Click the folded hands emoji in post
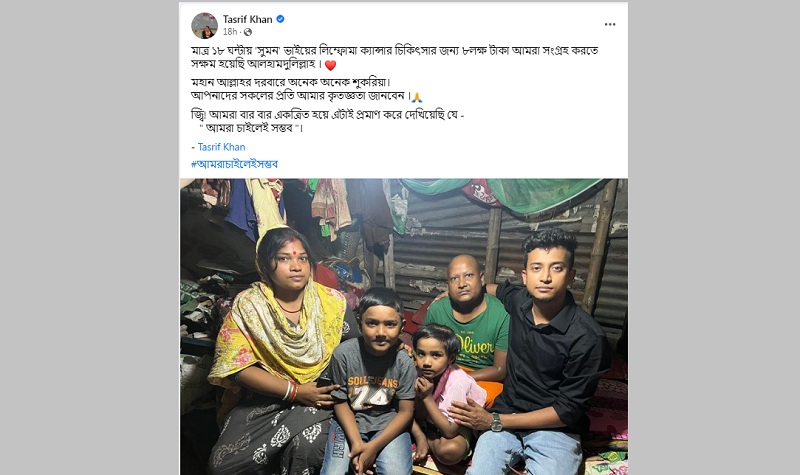800x475 pixels. pos(417,97)
